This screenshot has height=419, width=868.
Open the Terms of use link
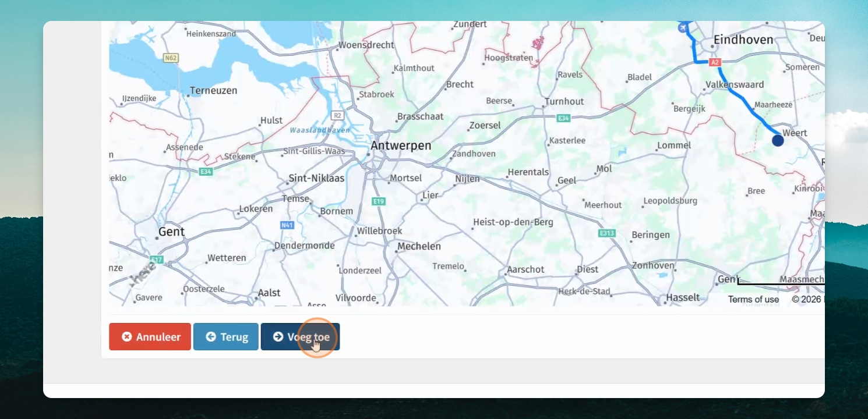pos(753,299)
